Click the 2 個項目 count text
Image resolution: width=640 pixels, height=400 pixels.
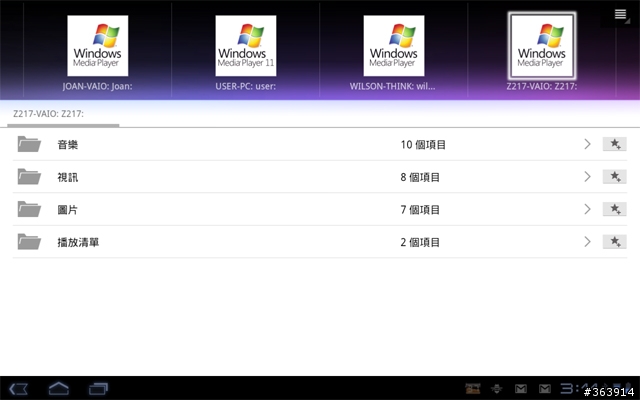420,242
